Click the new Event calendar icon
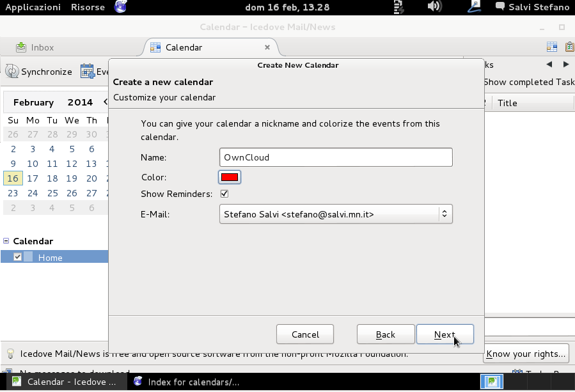This screenshot has width=575, height=392. pos(88,72)
